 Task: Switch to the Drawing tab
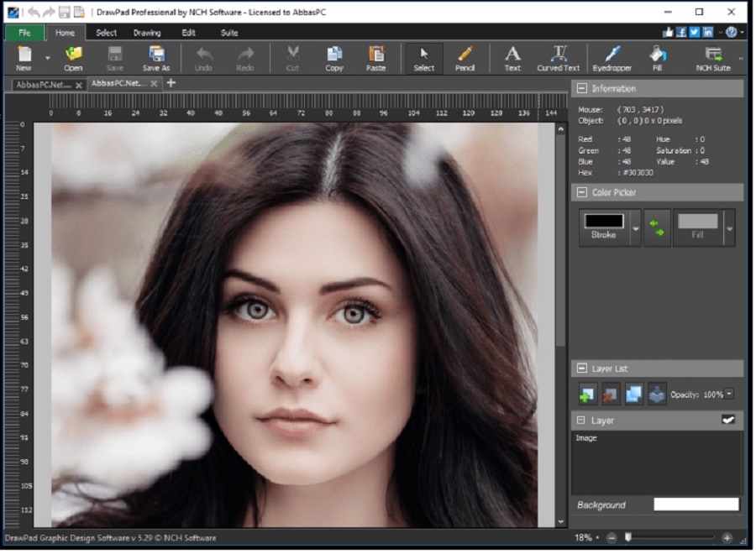(x=147, y=33)
